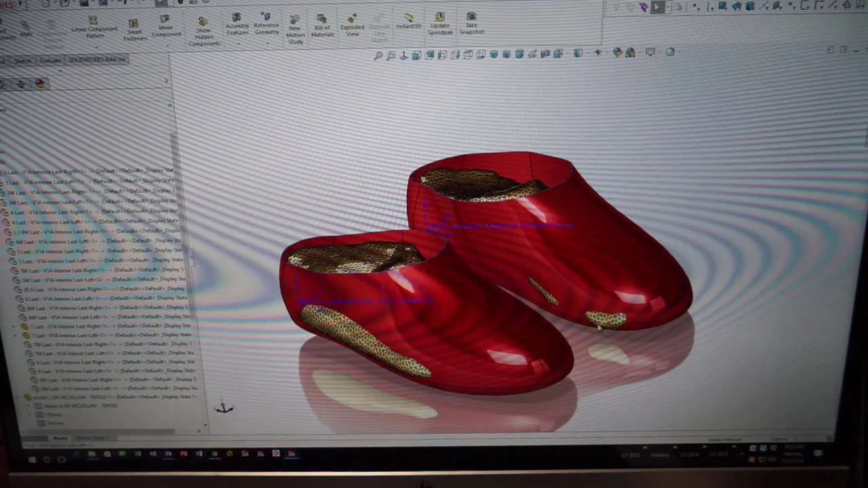Toggle Instant3D mode
The image size is (868, 488).
408,21
